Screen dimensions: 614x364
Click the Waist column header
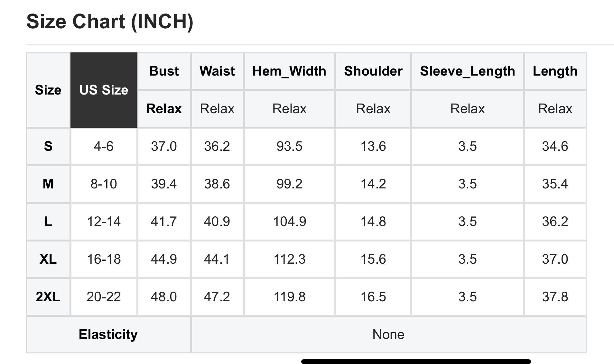coord(217,71)
